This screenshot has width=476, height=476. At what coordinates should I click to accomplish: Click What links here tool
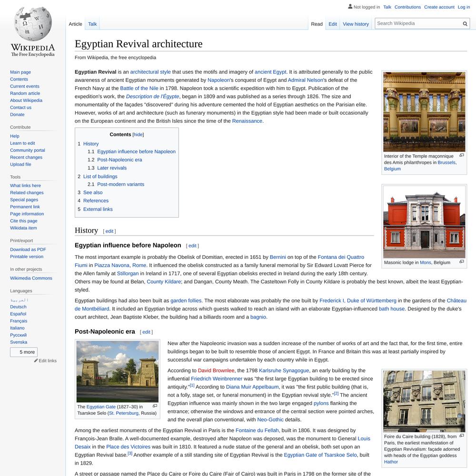pos(25,186)
